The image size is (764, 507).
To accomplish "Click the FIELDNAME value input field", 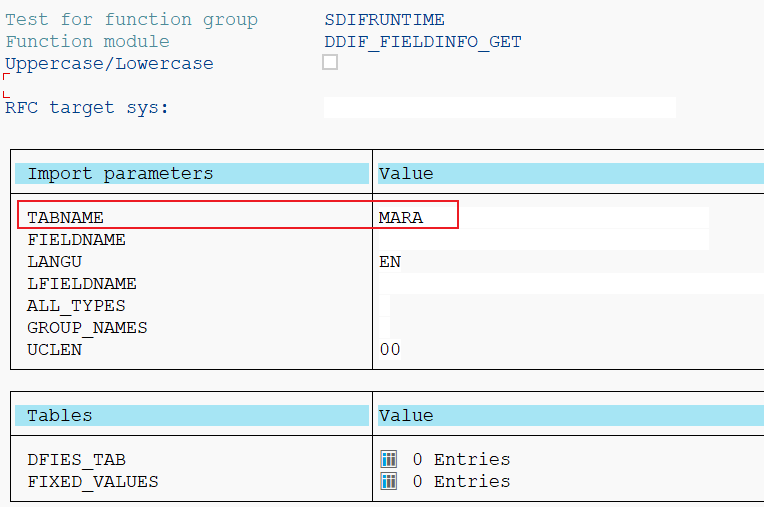I will [x=543, y=240].
